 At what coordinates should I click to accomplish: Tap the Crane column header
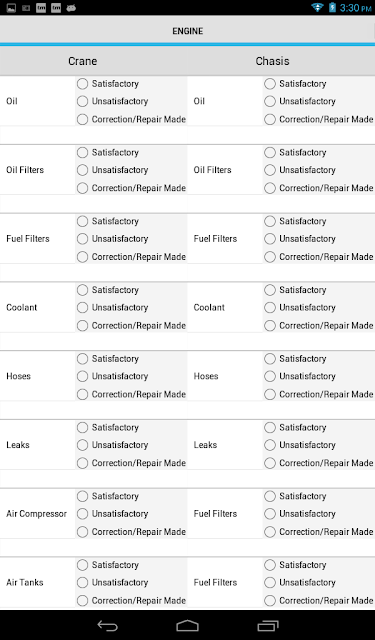[82, 61]
